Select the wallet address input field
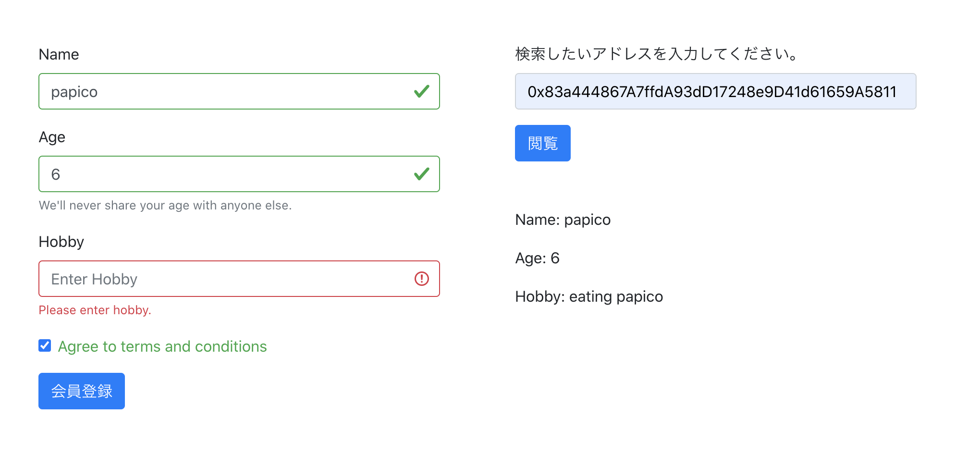Viewport: 980px width, 467px height. (715, 91)
